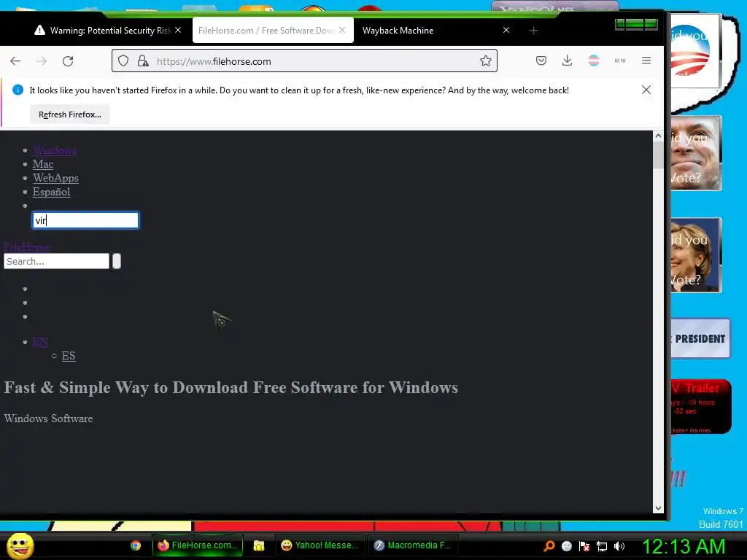Focus the URL address bar
This screenshot has height=560, width=747.
(305, 61)
